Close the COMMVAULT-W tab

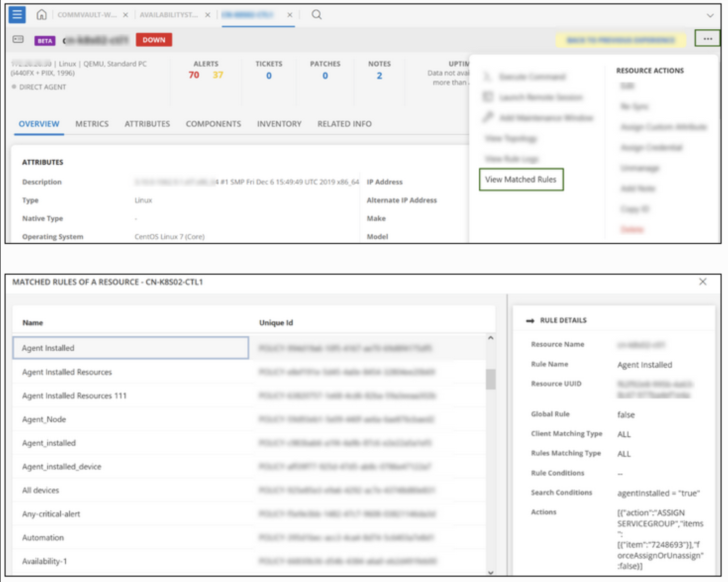pyautogui.click(x=125, y=15)
